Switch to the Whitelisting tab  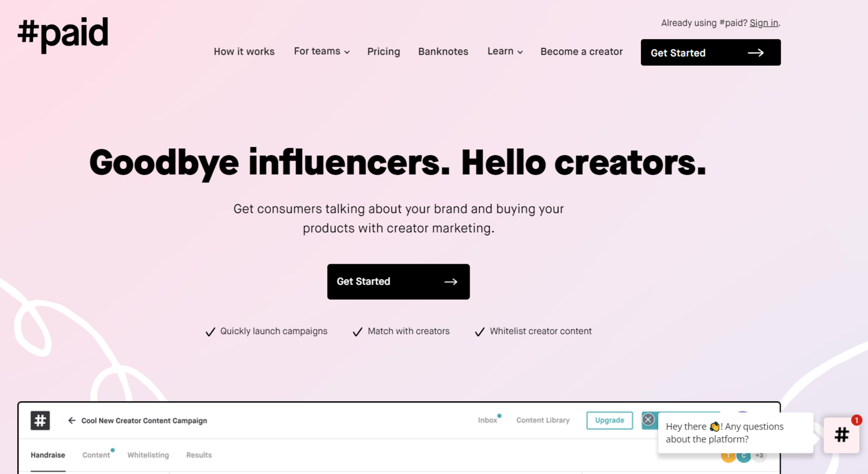click(x=148, y=455)
